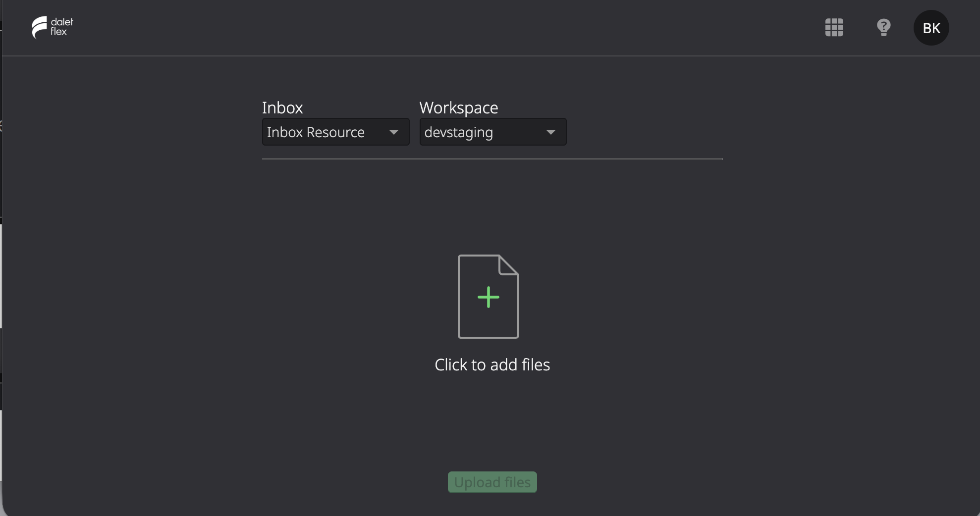The width and height of the screenshot is (980, 516).
Task: Open the BK user avatar menu
Action: pos(931,28)
